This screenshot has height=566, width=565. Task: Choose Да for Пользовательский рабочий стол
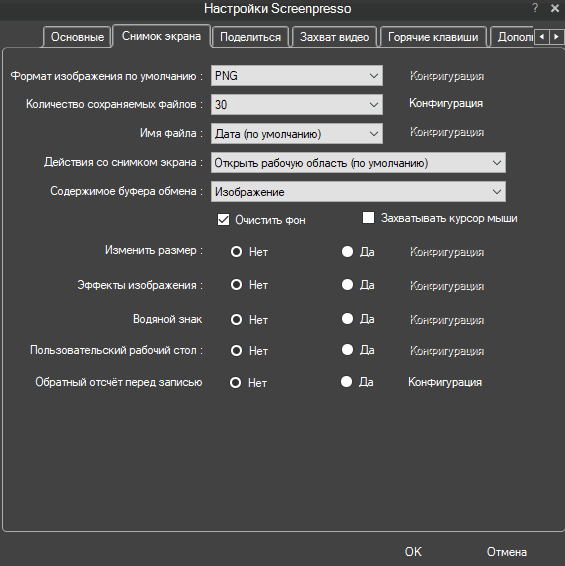point(347,350)
